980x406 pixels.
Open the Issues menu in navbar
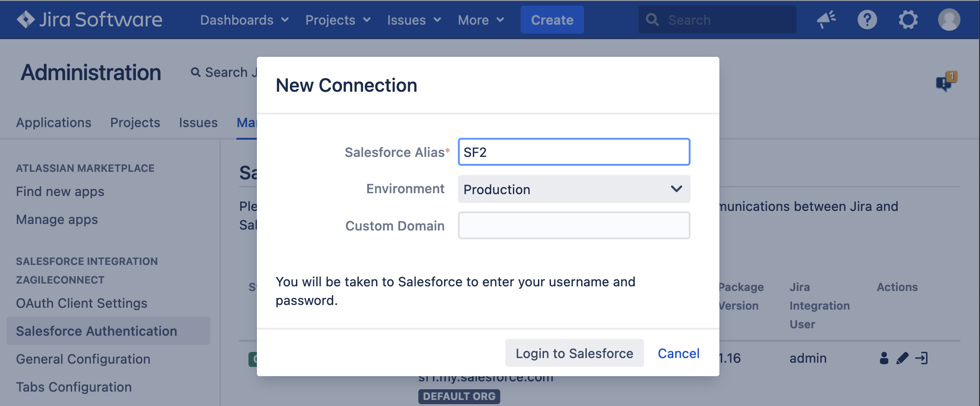(414, 20)
